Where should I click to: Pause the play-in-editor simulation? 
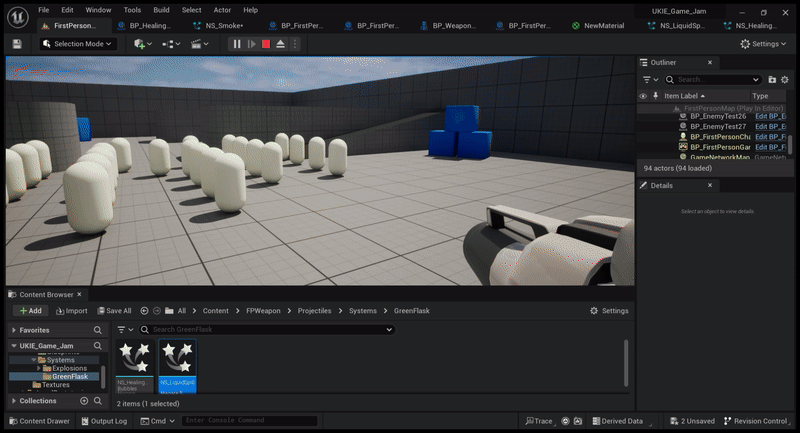point(237,44)
